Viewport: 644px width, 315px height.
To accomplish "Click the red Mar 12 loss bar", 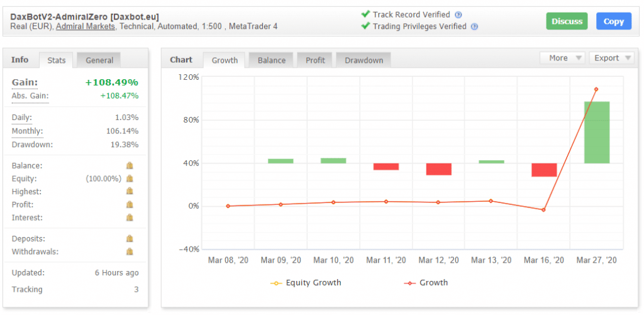I will click(438, 169).
